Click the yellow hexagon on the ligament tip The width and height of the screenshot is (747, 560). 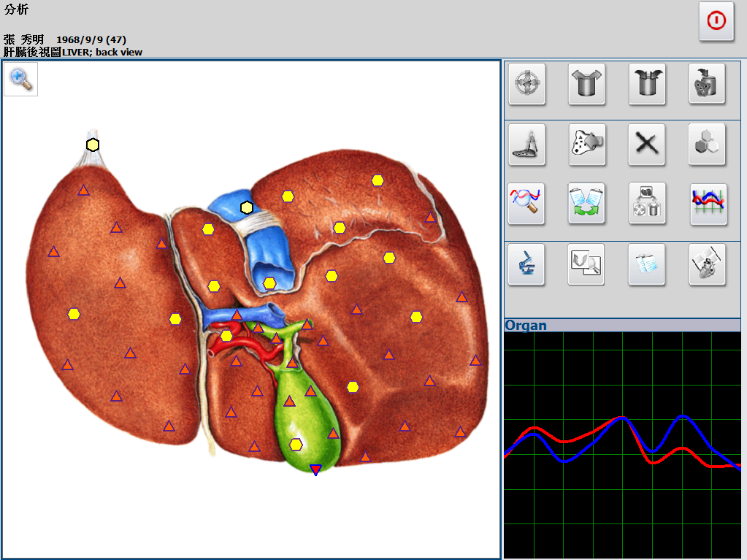point(93,145)
